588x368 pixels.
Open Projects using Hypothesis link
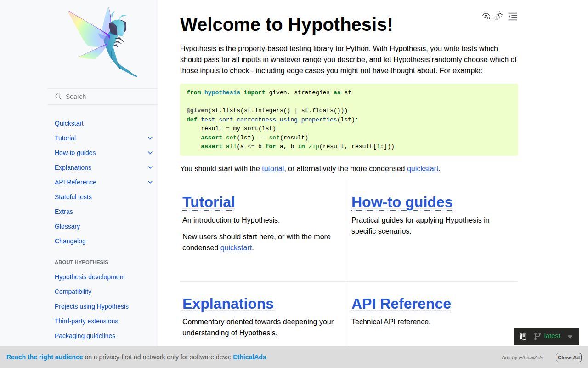point(91,306)
